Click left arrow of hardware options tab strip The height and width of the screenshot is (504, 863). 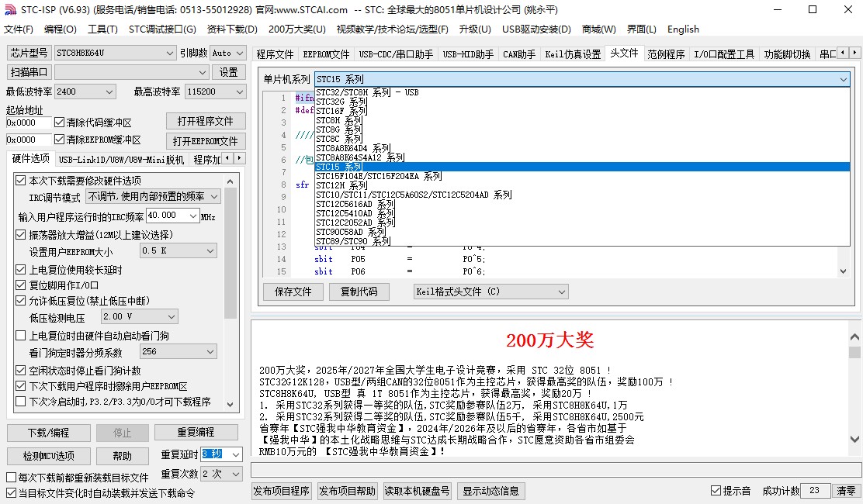(228, 158)
